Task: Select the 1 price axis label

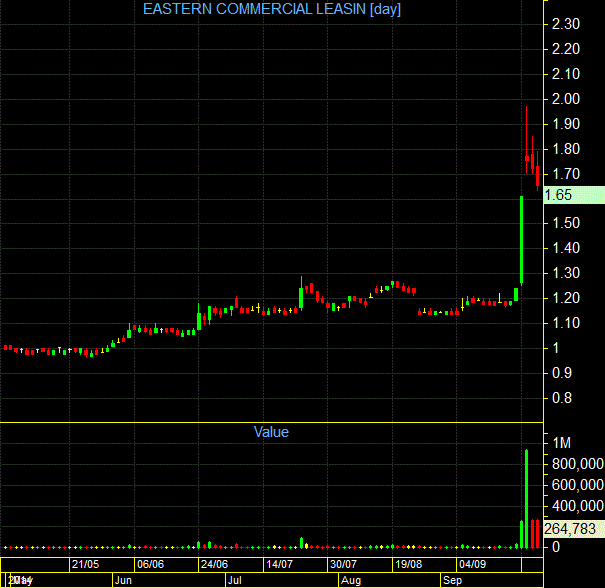Action: (x=556, y=348)
